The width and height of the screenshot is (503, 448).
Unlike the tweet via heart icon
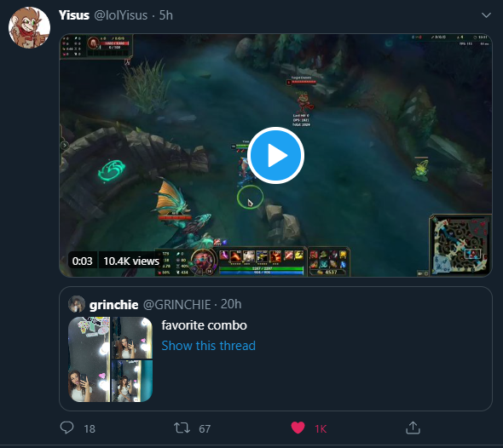pos(298,428)
